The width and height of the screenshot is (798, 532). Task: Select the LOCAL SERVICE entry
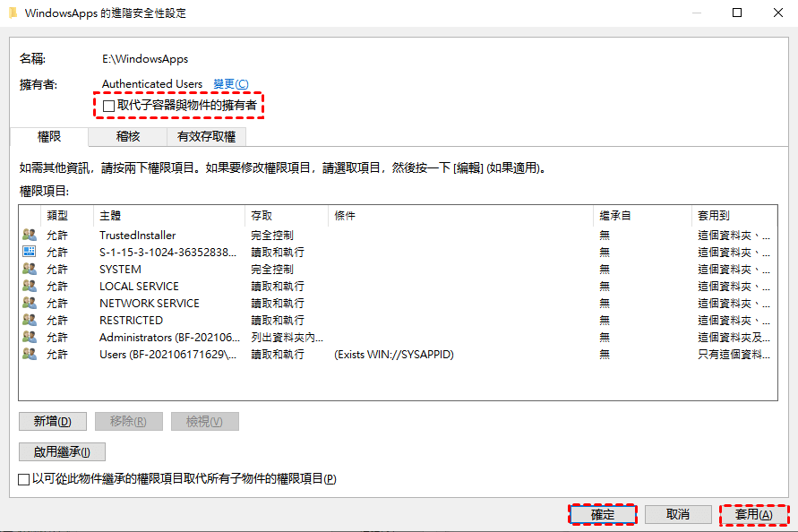[x=139, y=286]
